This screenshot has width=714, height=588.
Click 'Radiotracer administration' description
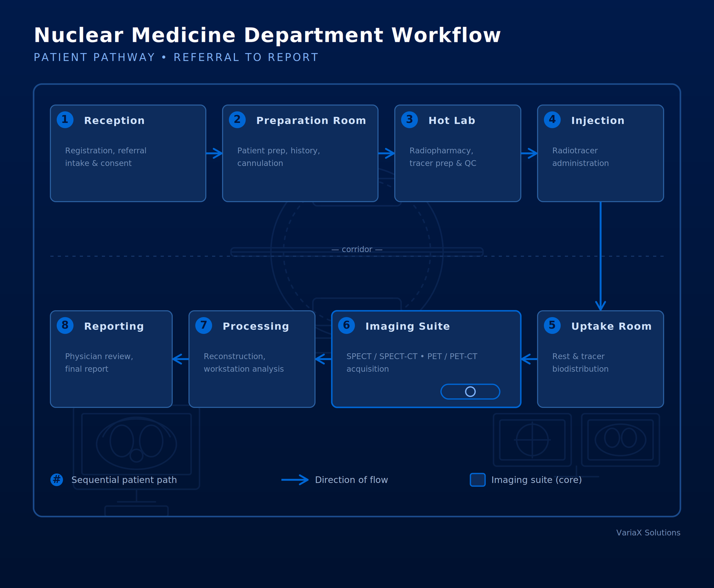pos(581,157)
